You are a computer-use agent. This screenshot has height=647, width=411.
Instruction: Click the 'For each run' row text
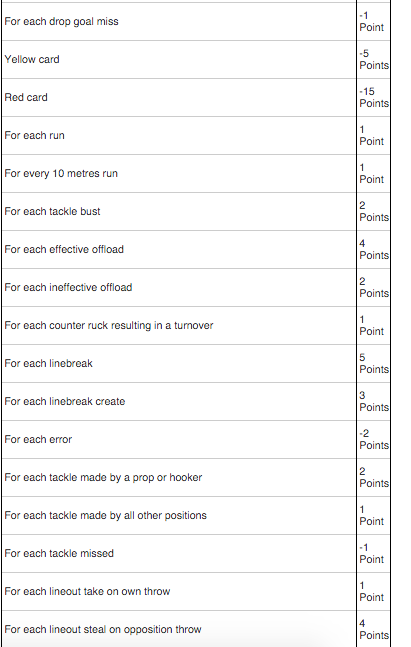[x=35, y=135]
